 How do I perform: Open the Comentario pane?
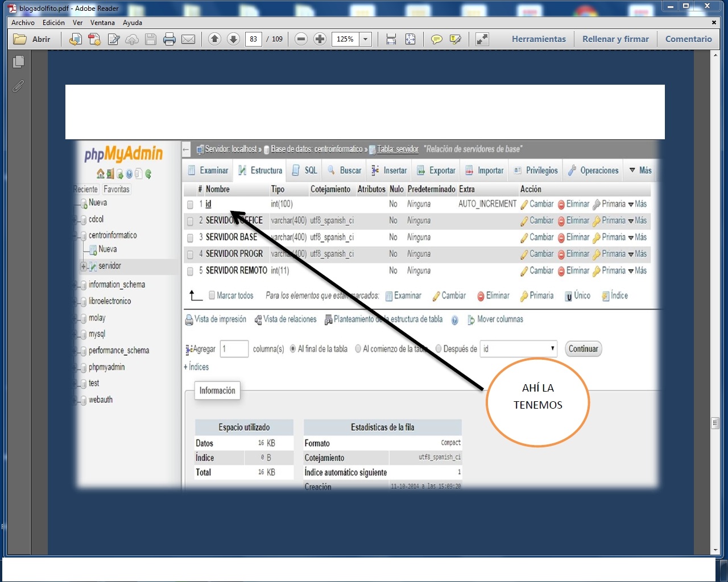688,39
